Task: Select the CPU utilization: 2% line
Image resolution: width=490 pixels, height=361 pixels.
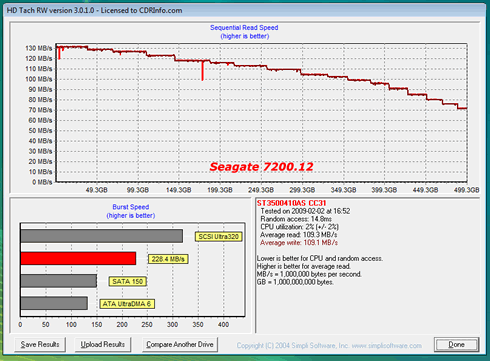Action: coord(299,227)
